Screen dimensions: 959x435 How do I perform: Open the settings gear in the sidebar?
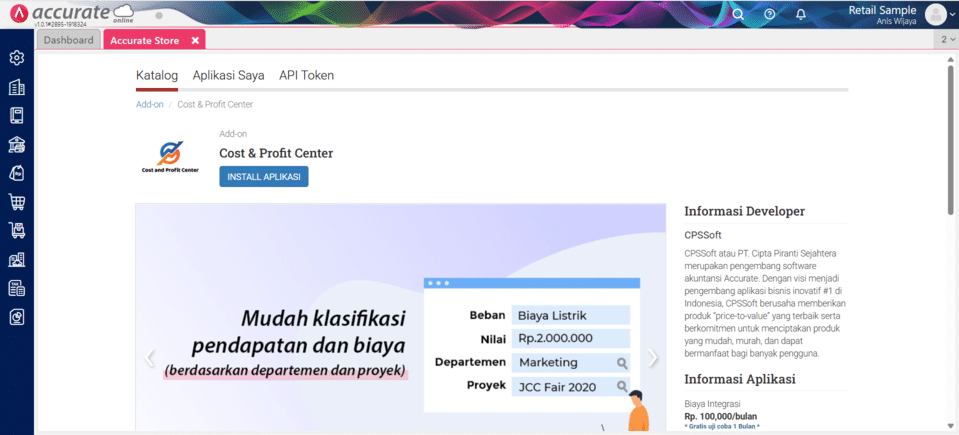[x=17, y=59]
